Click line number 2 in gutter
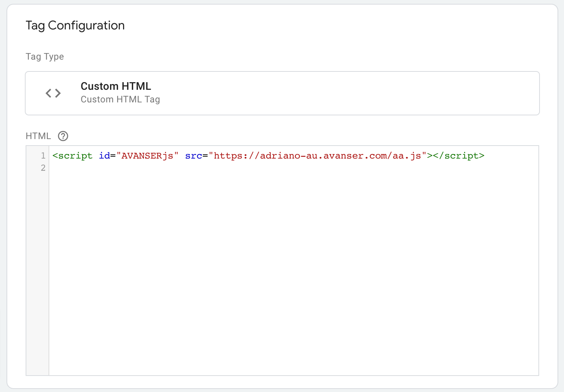This screenshot has width=564, height=392. [43, 168]
